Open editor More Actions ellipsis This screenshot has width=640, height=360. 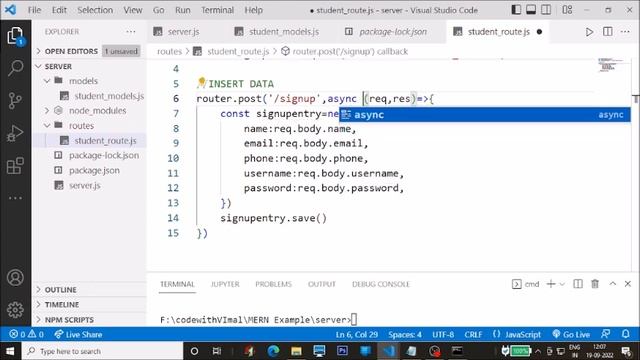[x=625, y=31]
